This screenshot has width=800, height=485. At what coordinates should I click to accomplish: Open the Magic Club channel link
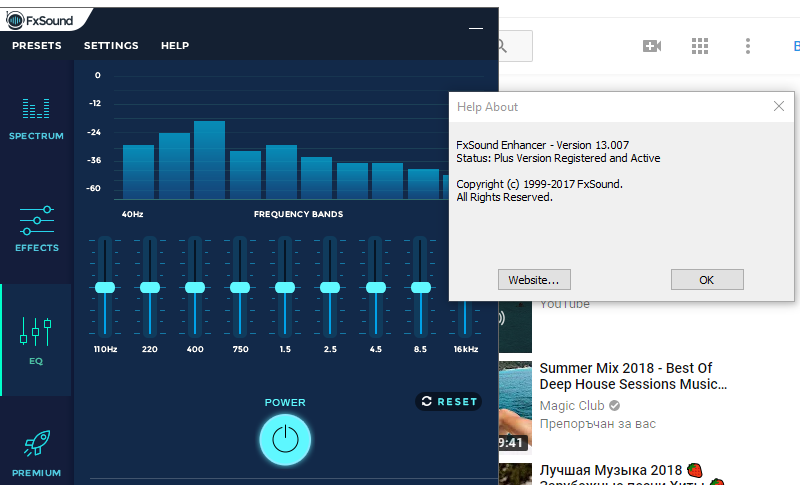tap(571, 405)
